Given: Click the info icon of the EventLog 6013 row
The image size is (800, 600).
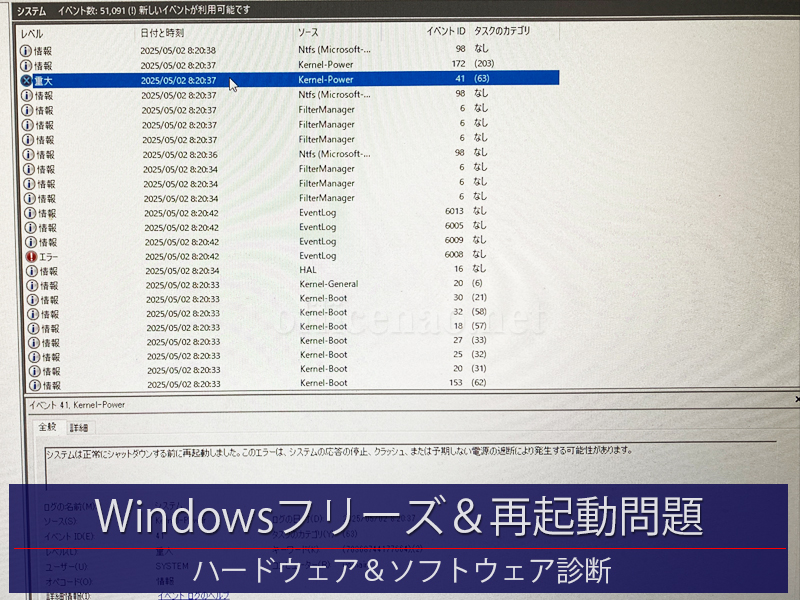Looking at the screenshot, I should click(x=31, y=213).
